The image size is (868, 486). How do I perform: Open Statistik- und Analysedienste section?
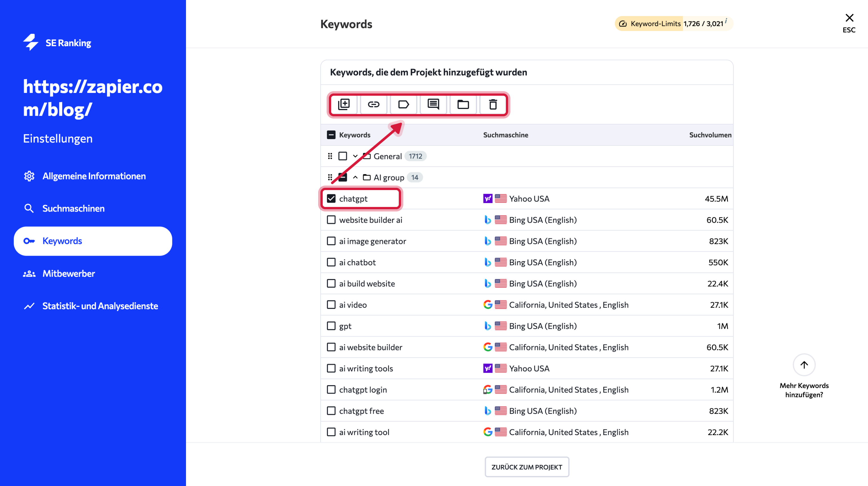pyautogui.click(x=93, y=306)
